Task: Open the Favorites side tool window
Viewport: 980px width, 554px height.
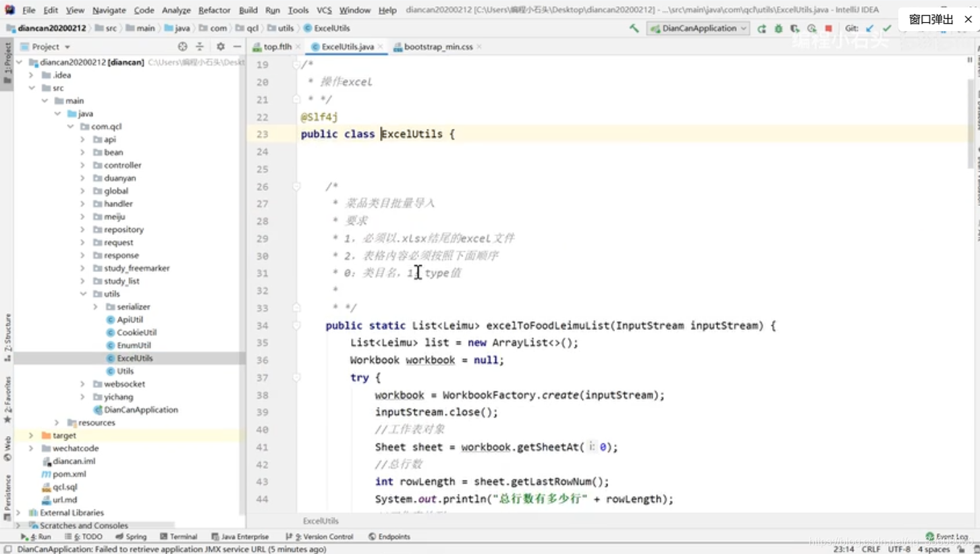Action: (7, 399)
